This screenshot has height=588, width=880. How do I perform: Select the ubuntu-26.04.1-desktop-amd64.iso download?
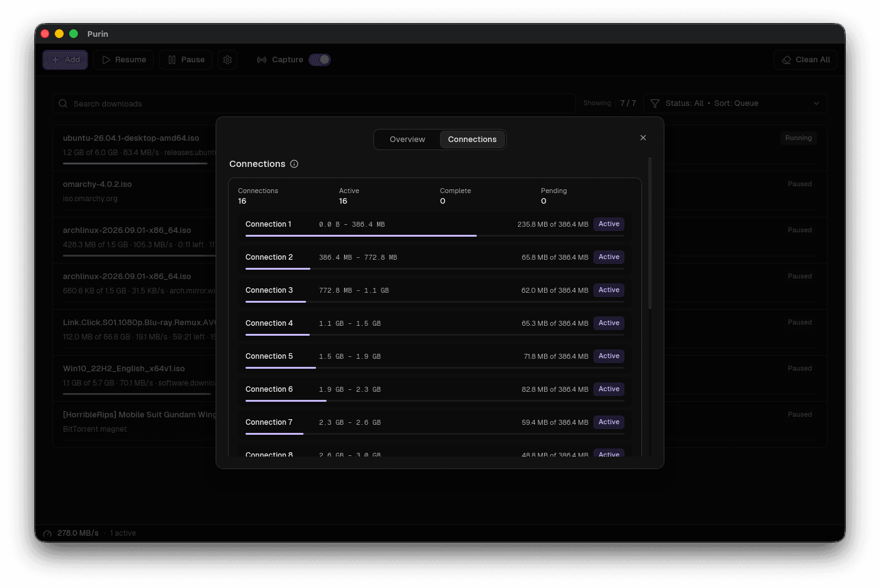(440, 148)
